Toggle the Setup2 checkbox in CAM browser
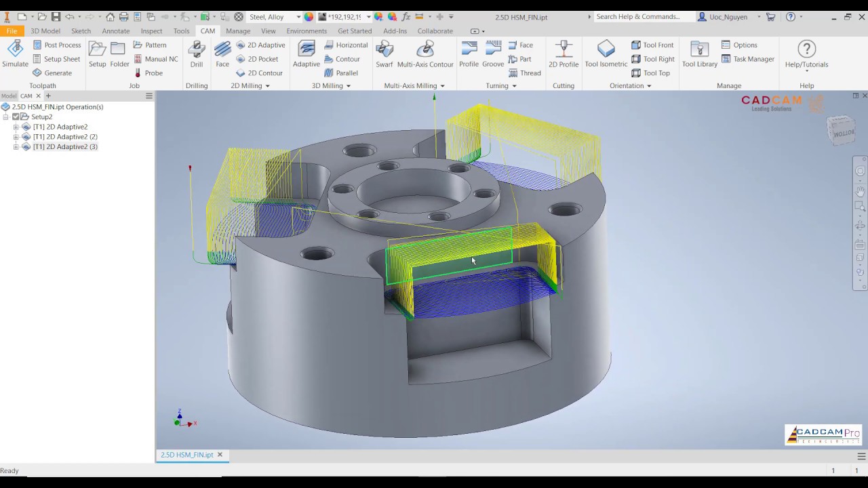This screenshot has height=488, width=868. tap(16, 117)
